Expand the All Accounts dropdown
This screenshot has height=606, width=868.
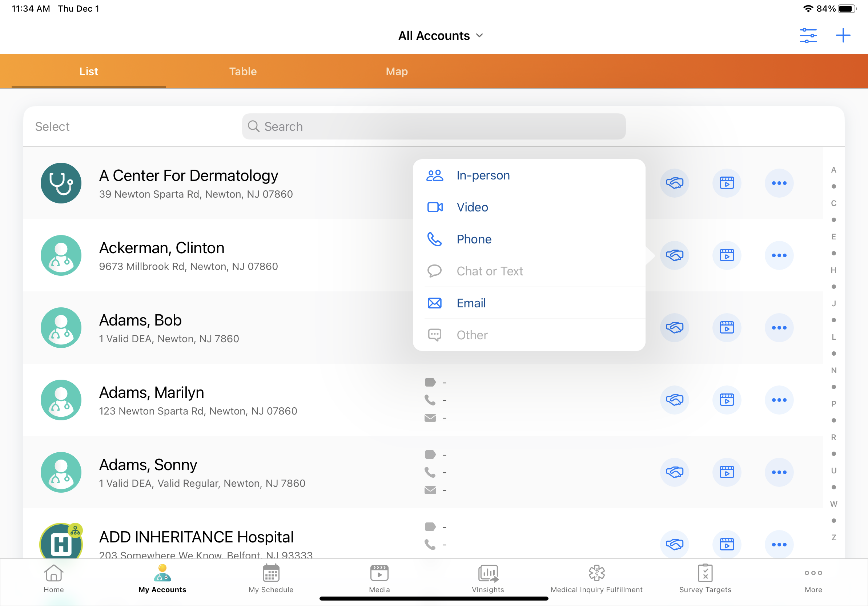[441, 36]
